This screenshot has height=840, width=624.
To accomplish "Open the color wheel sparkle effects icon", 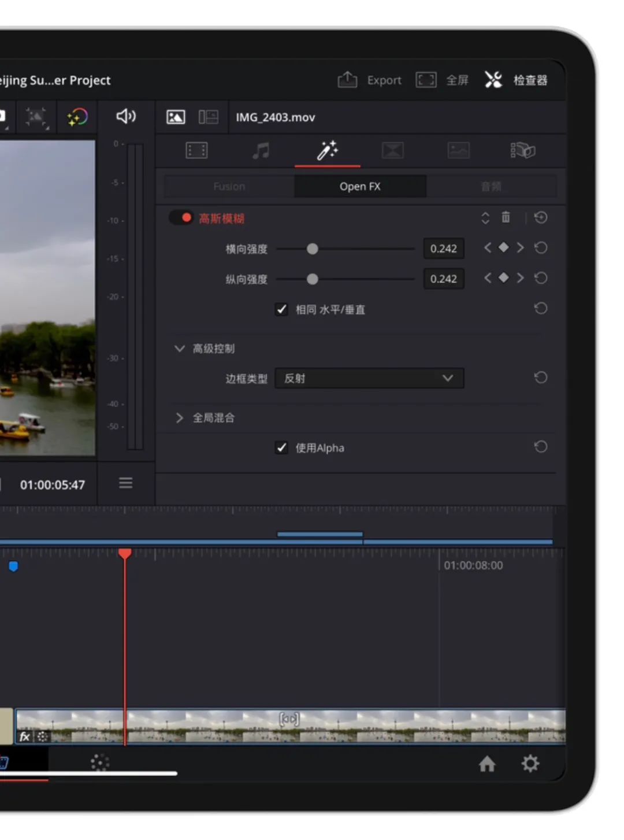I will (x=77, y=117).
